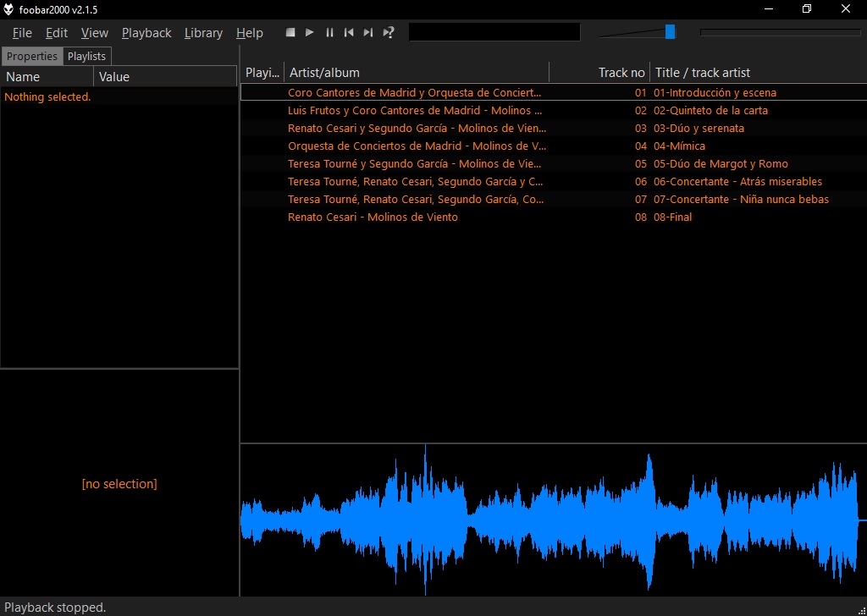Pause playback using the toolbar icon
This screenshot has height=616, width=867.
point(329,32)
